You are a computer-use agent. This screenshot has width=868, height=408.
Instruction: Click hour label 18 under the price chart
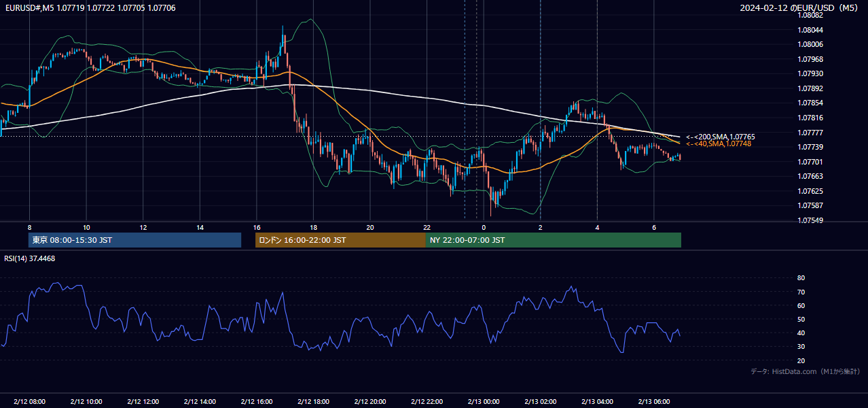(313, 227)
